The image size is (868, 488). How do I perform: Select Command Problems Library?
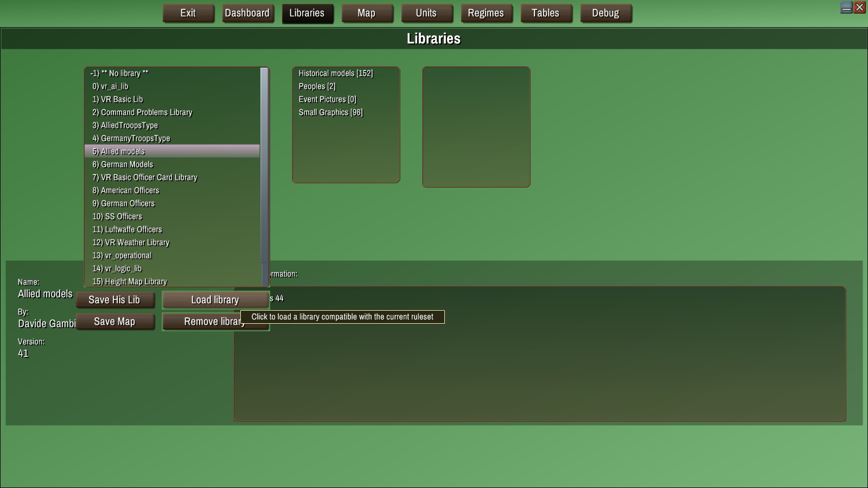[173, 112]
